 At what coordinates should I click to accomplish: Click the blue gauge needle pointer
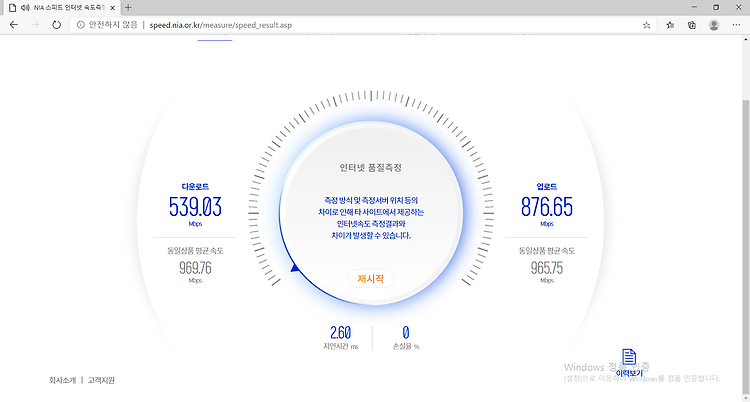(295, 268)
